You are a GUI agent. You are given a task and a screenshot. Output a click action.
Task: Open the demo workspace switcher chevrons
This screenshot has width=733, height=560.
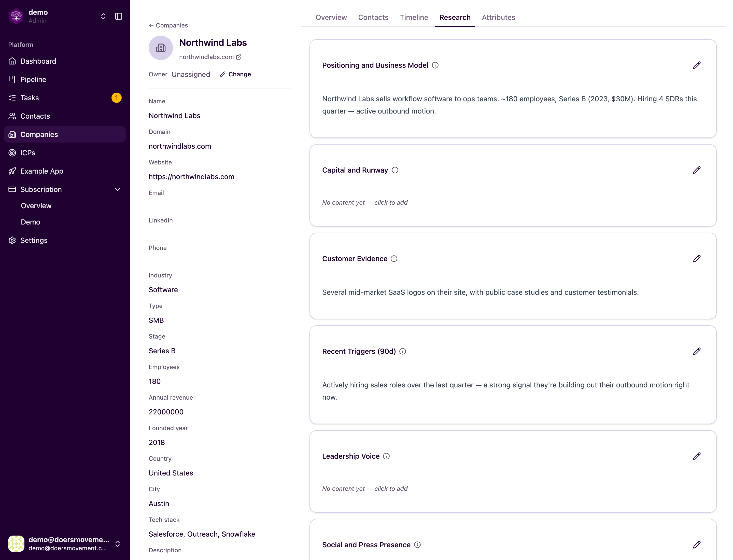click(x=103, y=16)
